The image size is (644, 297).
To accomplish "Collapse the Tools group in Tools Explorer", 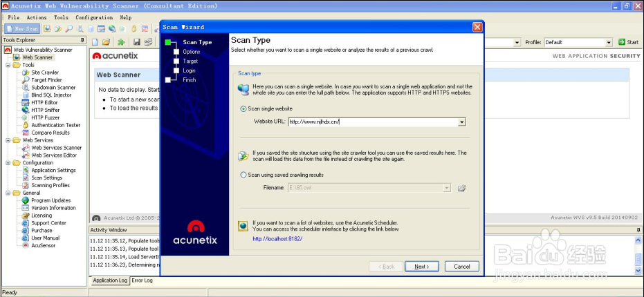I will click(8, 65).
